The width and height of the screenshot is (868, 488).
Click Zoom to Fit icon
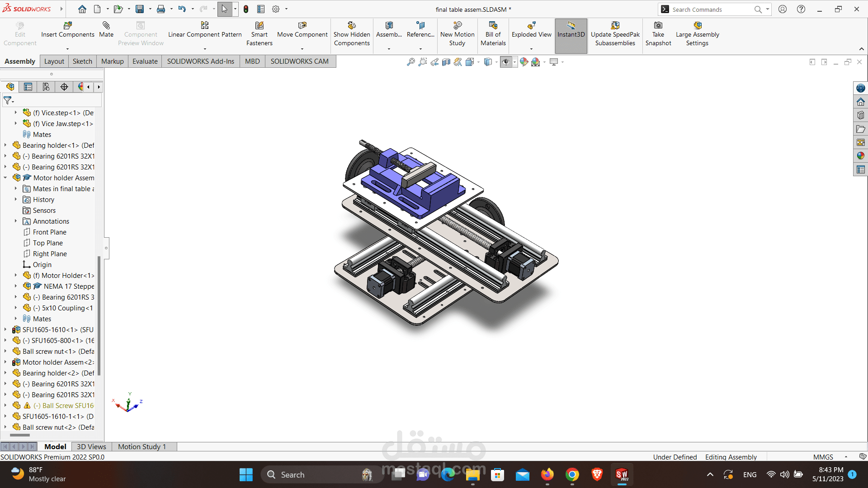click(x=410, y=62)
